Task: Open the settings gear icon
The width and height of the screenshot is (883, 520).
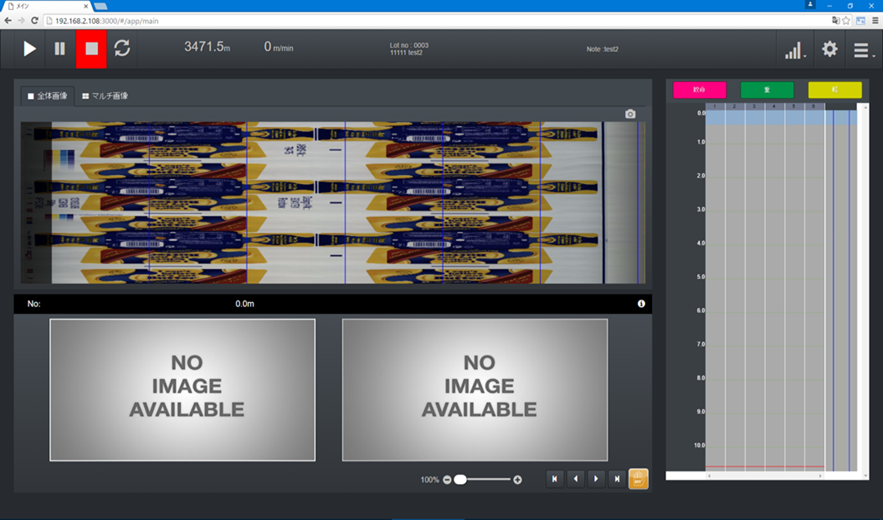Action: pos(829,49)
